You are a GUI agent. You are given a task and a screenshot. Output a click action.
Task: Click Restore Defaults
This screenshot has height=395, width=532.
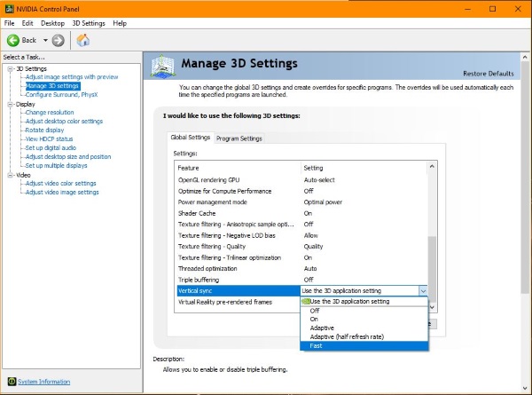[x=489, y=74]
